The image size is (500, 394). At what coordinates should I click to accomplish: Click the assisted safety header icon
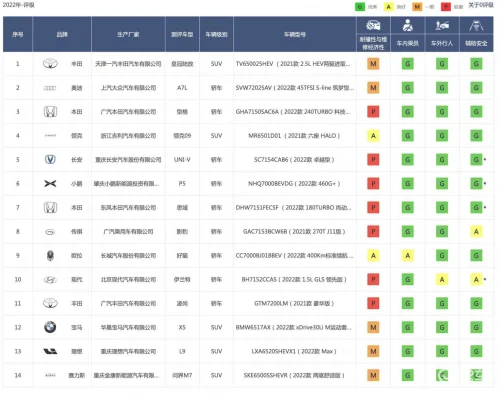(x=476, y=25)
